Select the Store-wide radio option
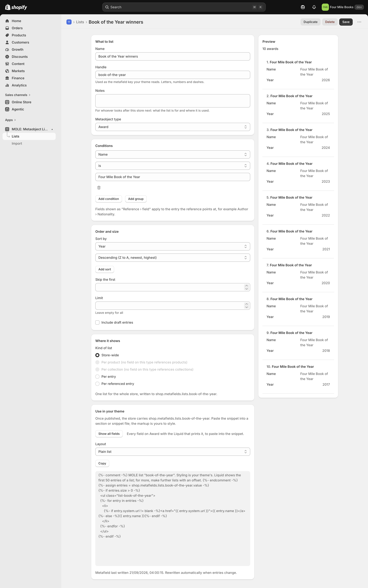Viewport: 368px width, 588px height. (97, 355)
